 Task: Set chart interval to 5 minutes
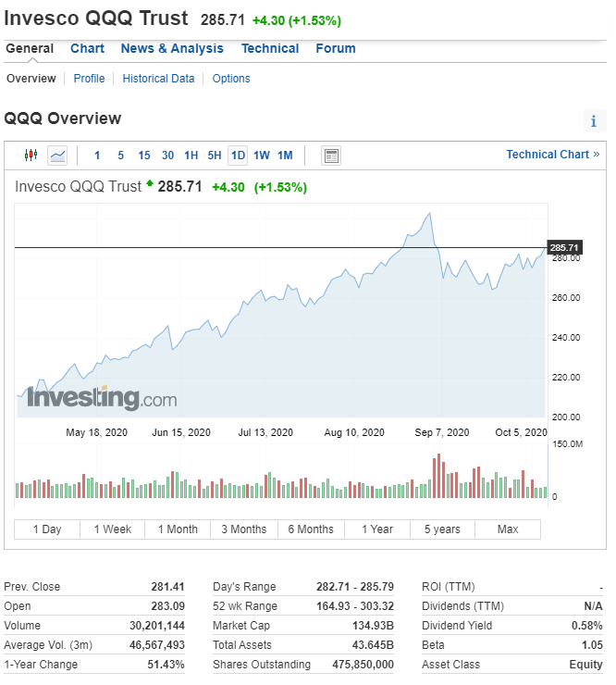tap(120, 156)
